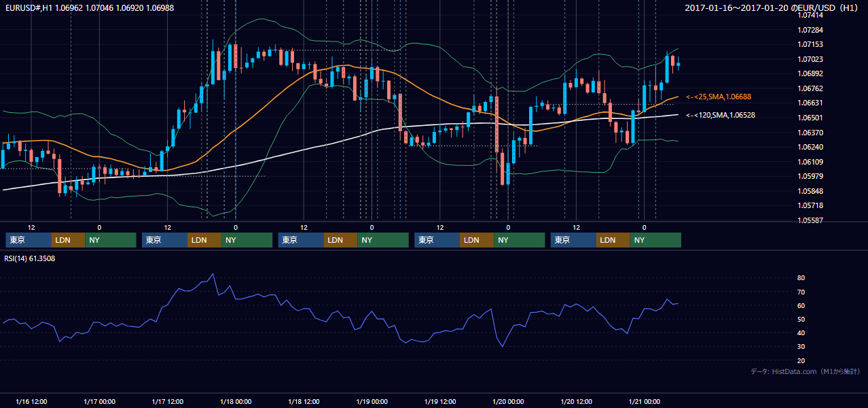
Task: Click price axis label 1.05587
Action: point(810,220)
